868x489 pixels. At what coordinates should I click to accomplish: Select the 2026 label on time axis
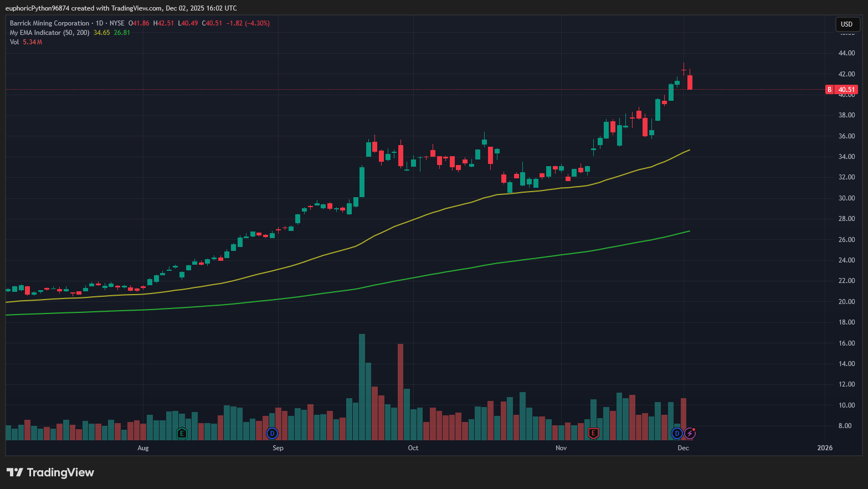coord(825,448)
